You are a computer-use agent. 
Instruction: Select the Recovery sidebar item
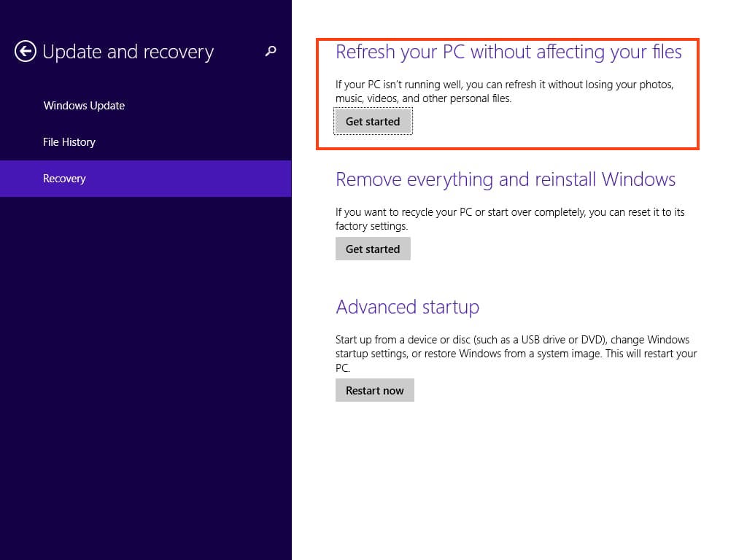pos(64,179)
